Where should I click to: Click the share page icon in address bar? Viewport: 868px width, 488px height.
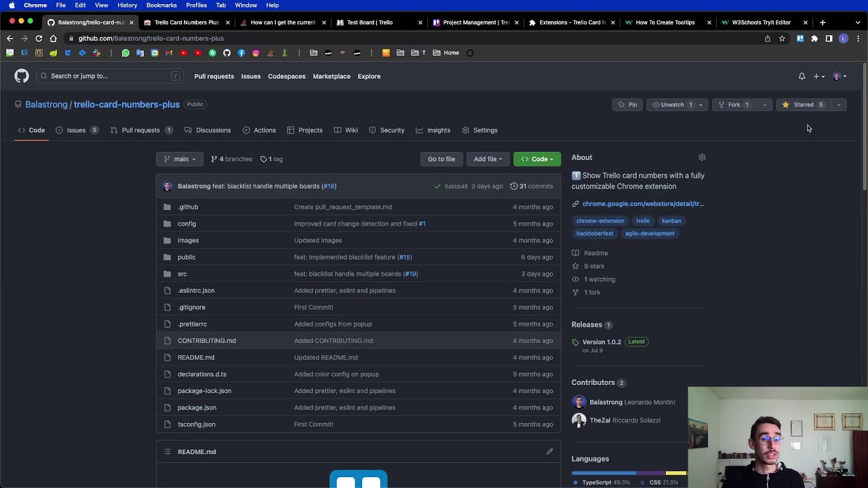coord(768,39)
